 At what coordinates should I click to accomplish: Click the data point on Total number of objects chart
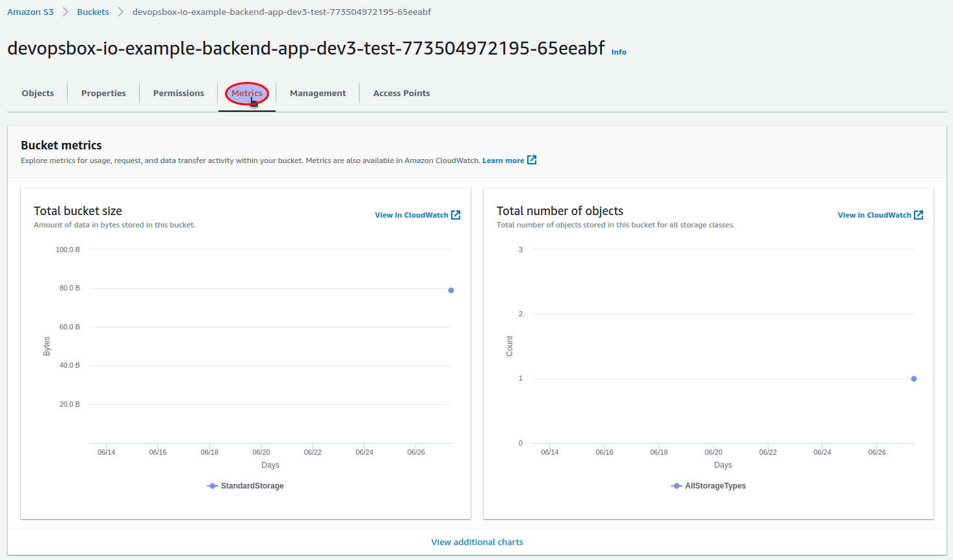[x=914, y=378]
